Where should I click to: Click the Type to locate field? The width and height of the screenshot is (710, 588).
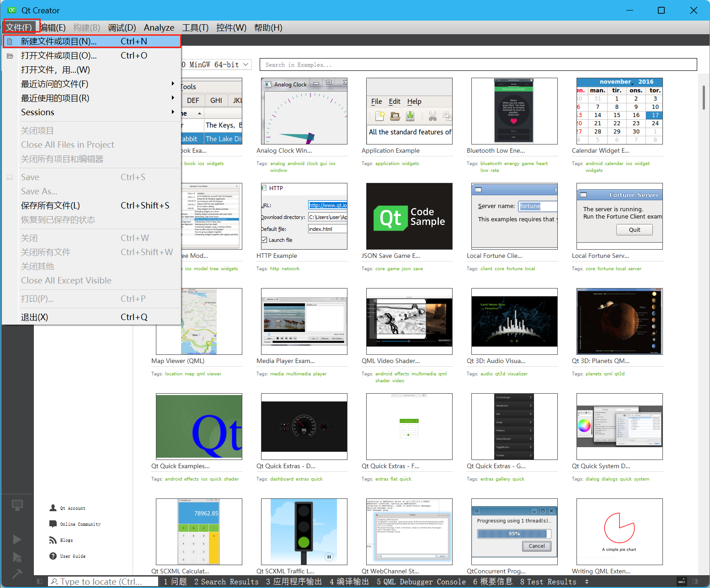point(104,582)
